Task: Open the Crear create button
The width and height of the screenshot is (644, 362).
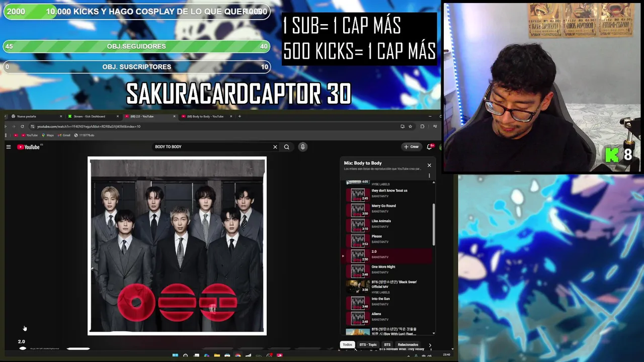Action: tap(411, 147)
